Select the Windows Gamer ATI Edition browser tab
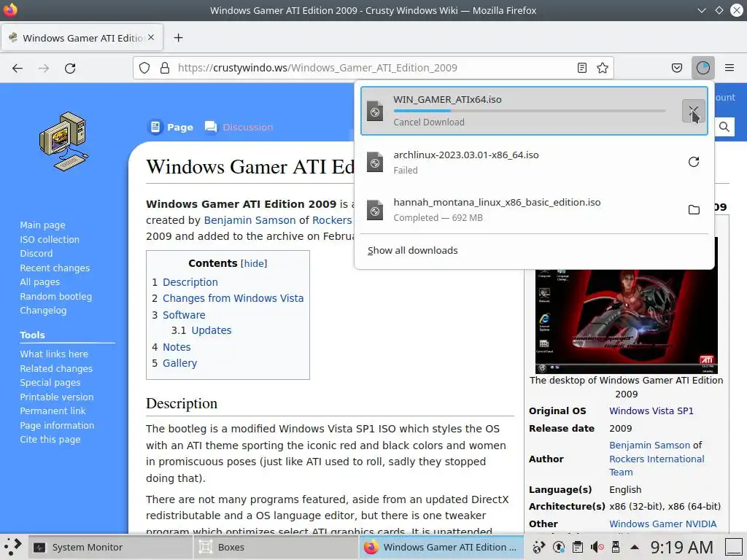 coord(82,38)
